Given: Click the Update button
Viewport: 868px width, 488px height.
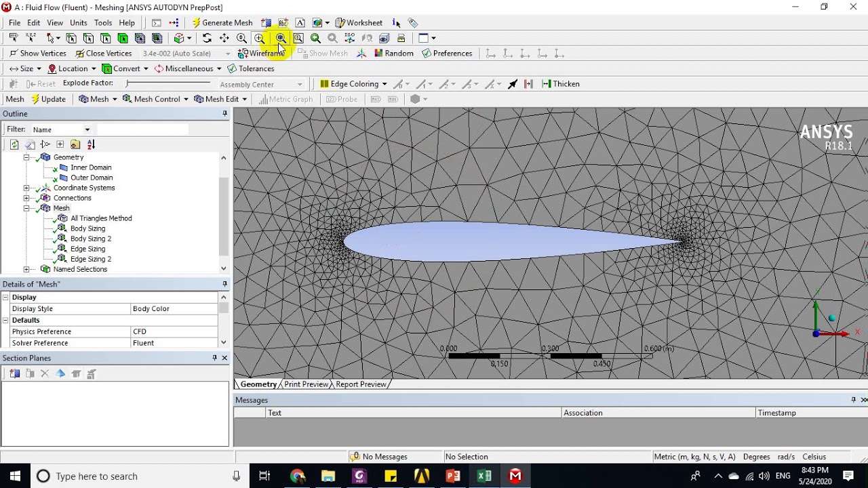Looking at the screenshot, I should point(47,99).
